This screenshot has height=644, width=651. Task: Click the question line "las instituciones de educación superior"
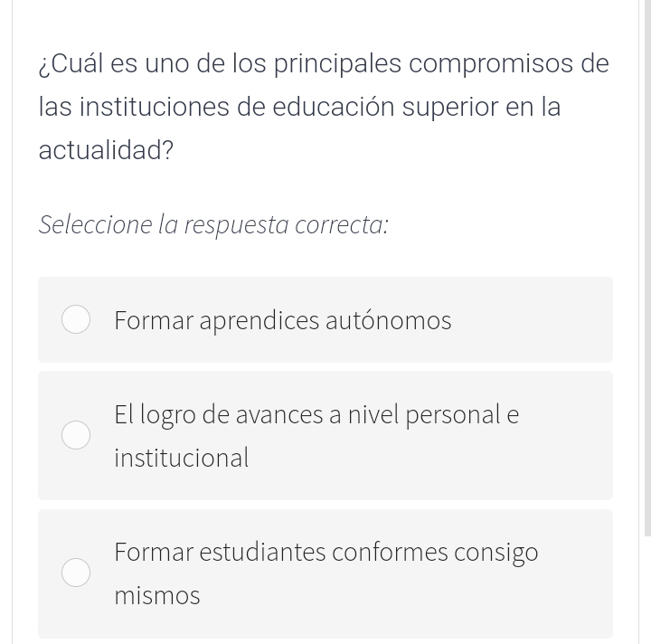pyautogui.click(x=299, y=108)
